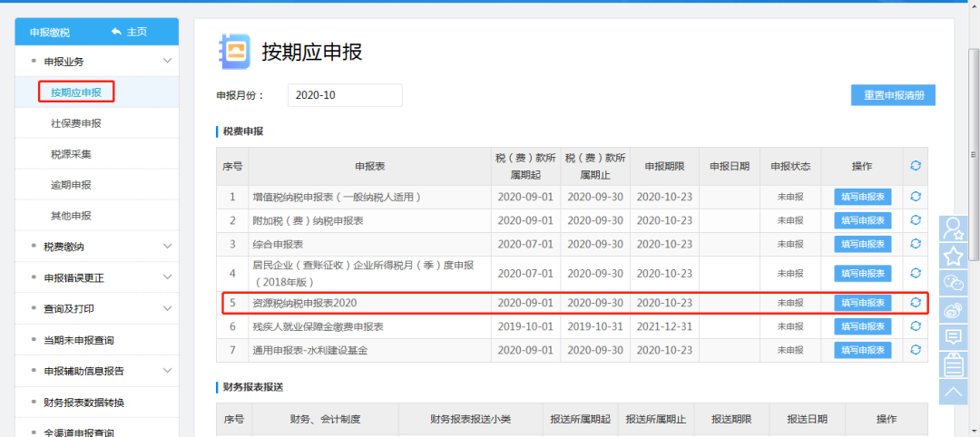Click 填写申报表 for 残疾人就业保障金缴费申报表
Image resolution: width=980 pixels, height=437 pixels.
(863, 326)
